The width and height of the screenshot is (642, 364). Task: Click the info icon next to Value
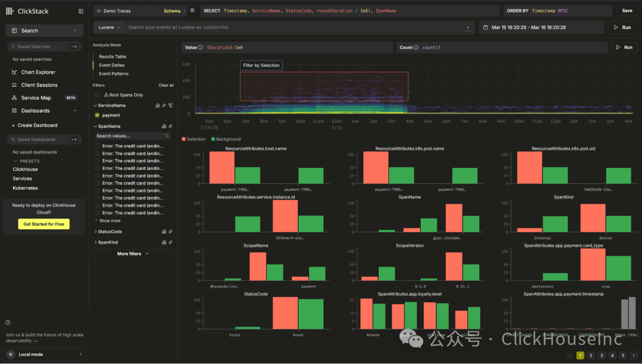coord(201,48)
